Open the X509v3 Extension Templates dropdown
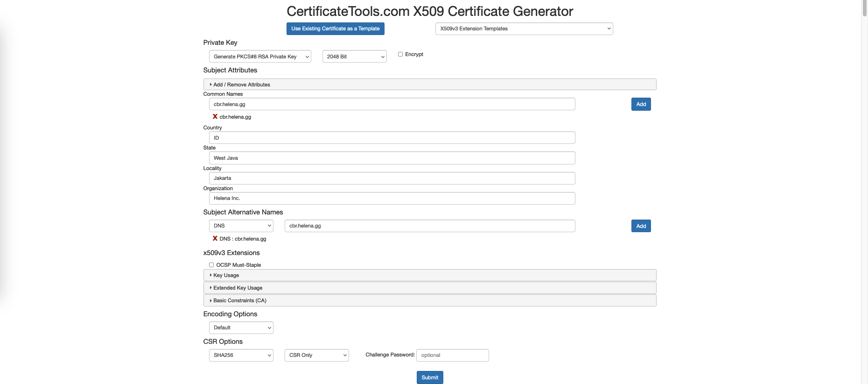The image size is (868, 384). [524, 28]
